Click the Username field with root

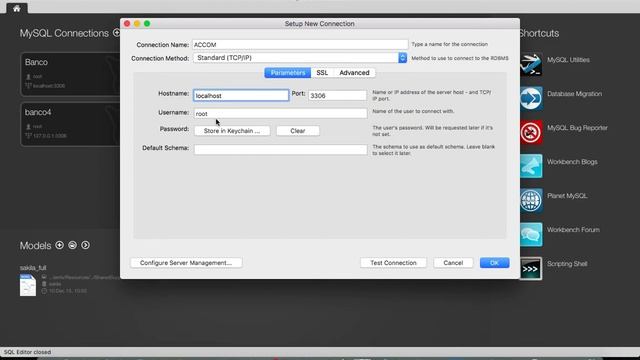click(280, 113)
